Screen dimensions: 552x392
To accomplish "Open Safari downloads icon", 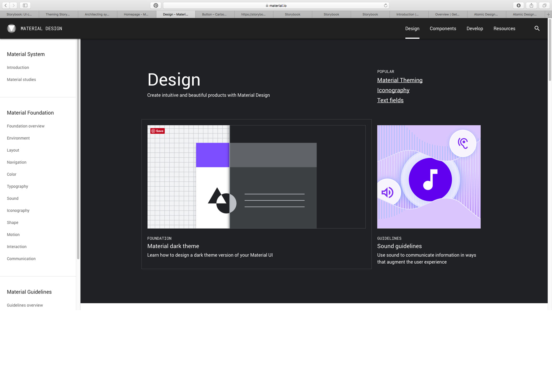I will [x=518, y=5].
